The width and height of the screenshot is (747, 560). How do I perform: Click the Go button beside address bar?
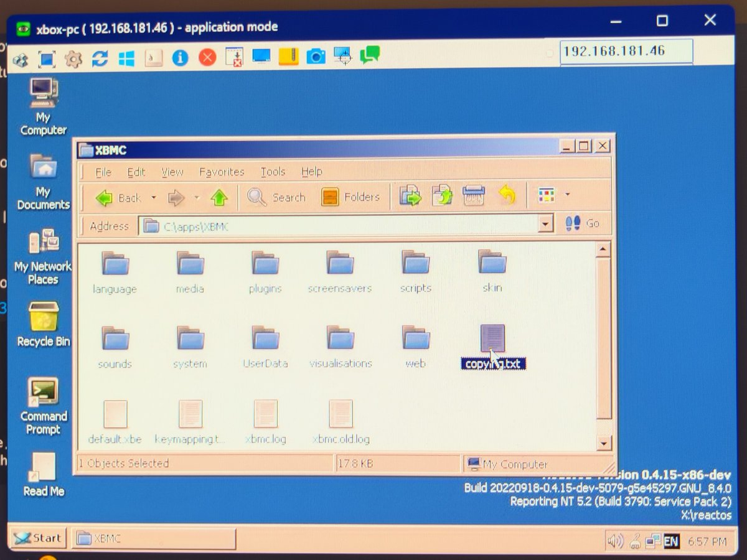582,223
